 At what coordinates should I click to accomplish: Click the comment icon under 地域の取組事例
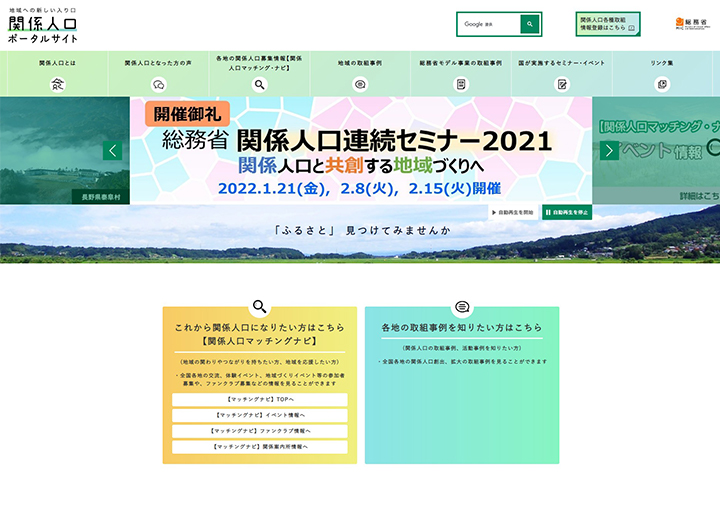click(360, 84)
